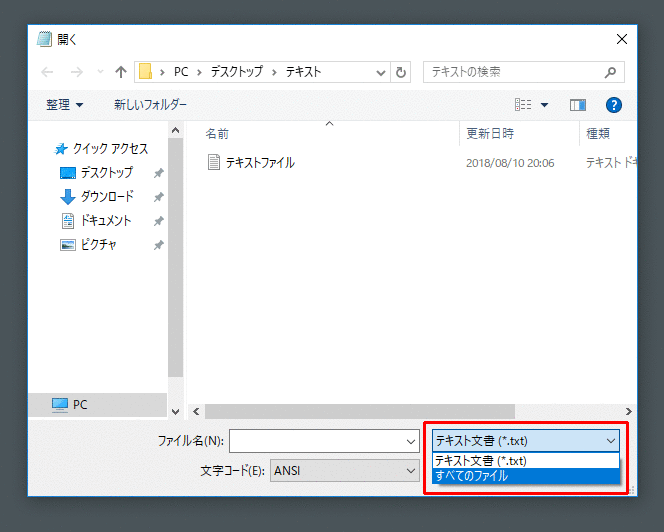Toggle the preview pane icon
The width and height of the screenshot is (664, 532).
[x=578, y=104]
